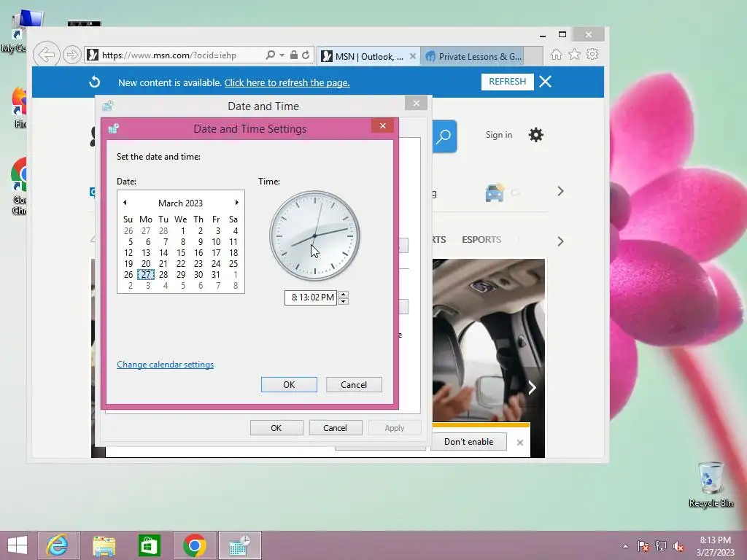Go forward in Internet Explorer
This screenshot has width=747, height=560.
(72, 55)
